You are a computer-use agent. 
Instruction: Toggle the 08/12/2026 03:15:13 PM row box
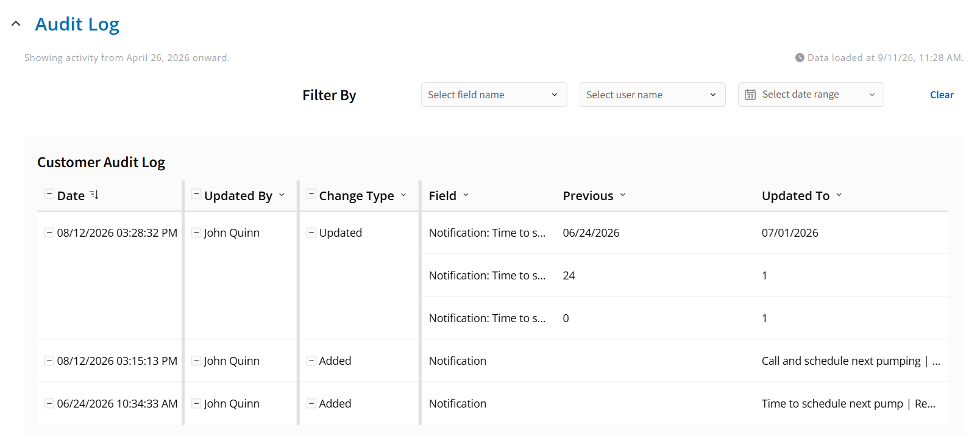(x=49, y=361)
